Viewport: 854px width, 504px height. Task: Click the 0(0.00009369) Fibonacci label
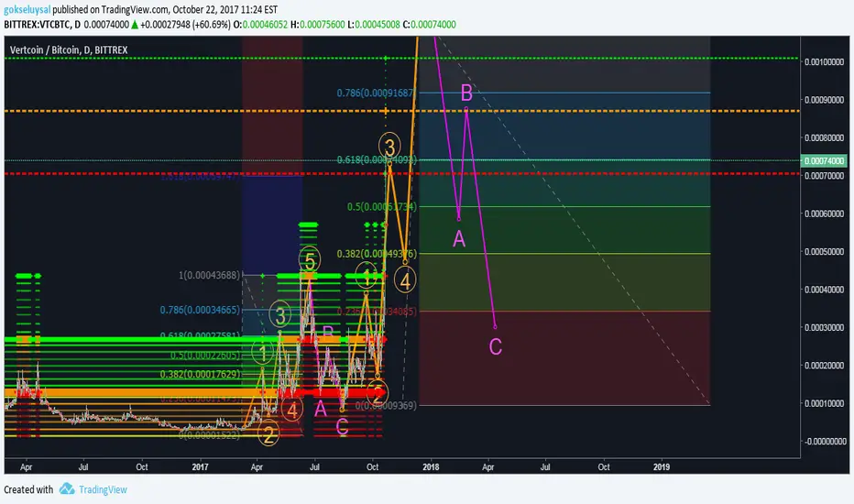pyautogui.click(x=386, y=406)
